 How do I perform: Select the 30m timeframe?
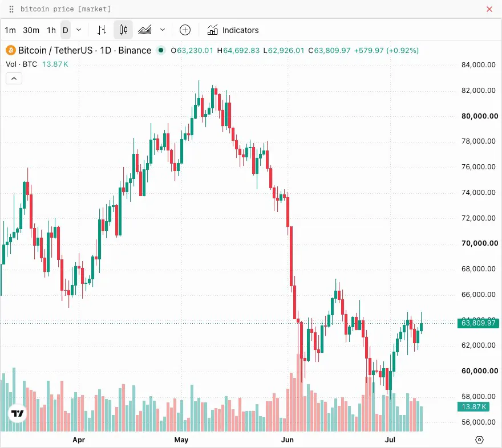click(31, 30)
